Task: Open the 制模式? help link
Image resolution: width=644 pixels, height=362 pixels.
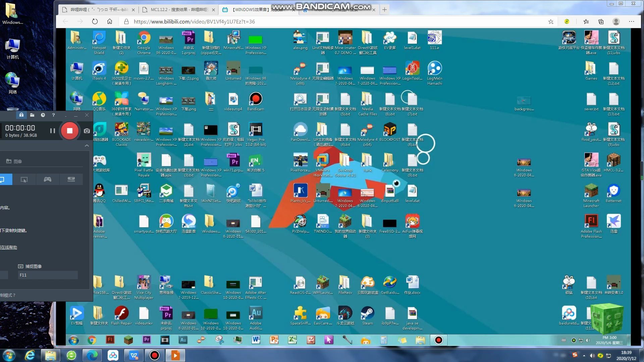Action: pyautogui.click(x=8, y=295)
